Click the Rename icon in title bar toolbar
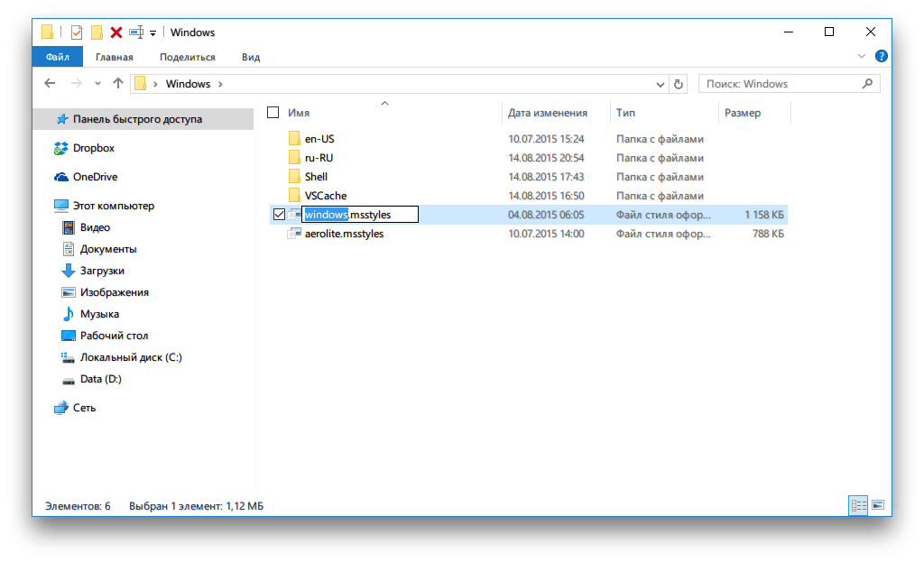The width and height of the screenshot is (924, 562). pyautogui.click(x=136, y=32)
